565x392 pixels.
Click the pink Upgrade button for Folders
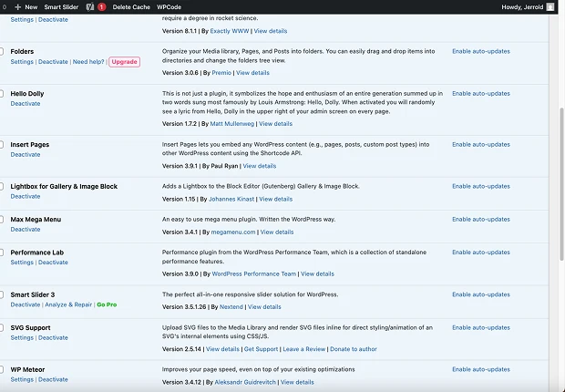point(124,62)
